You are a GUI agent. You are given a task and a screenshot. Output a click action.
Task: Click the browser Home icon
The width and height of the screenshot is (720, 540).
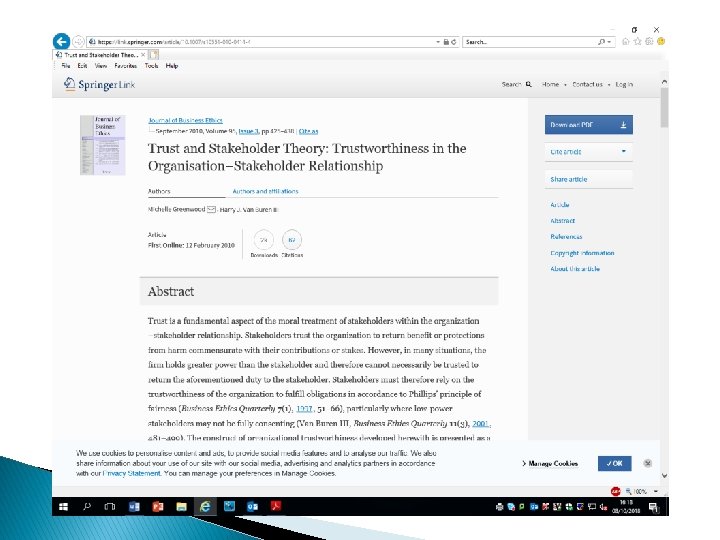pyautogui.click(x=625, y=41)
